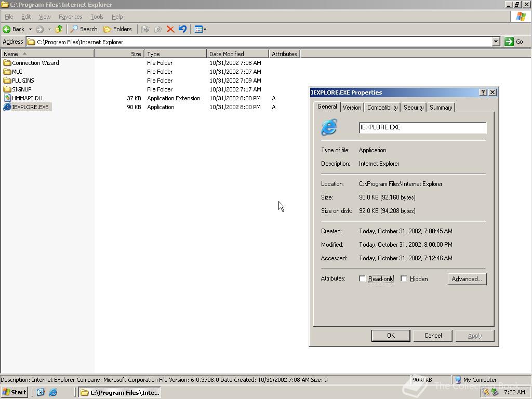532x399 pixels.
Task: Open the Favorites menu
Action: [x=70, y=17]
